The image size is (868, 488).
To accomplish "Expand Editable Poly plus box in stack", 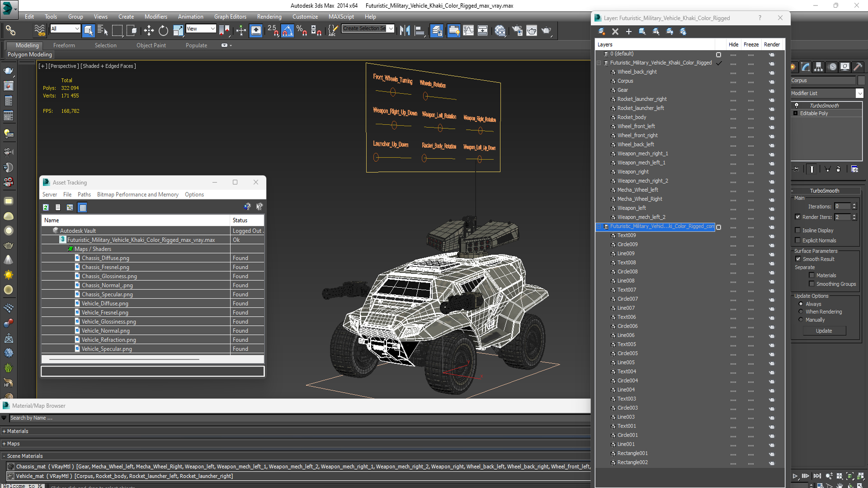I will [795, 113].
